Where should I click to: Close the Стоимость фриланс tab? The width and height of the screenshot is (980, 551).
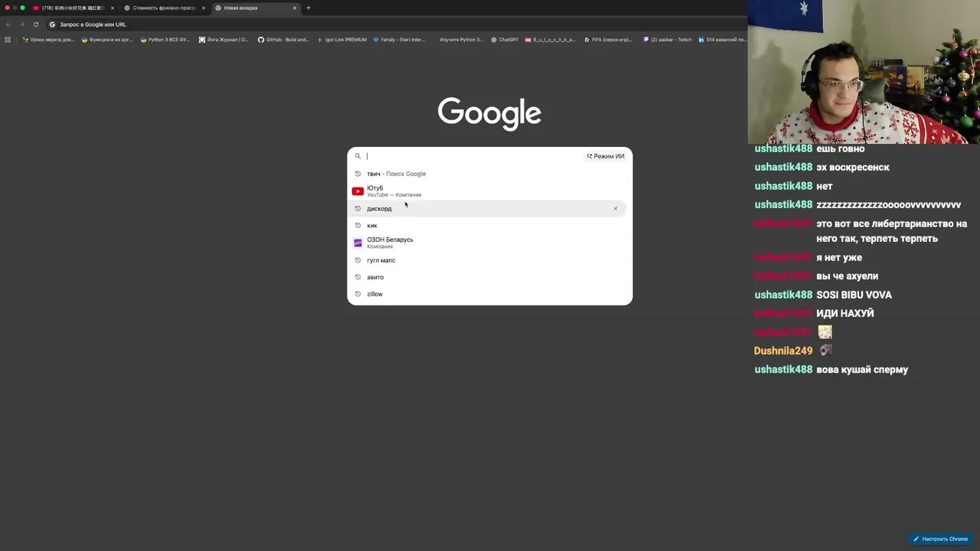[204, 8]
